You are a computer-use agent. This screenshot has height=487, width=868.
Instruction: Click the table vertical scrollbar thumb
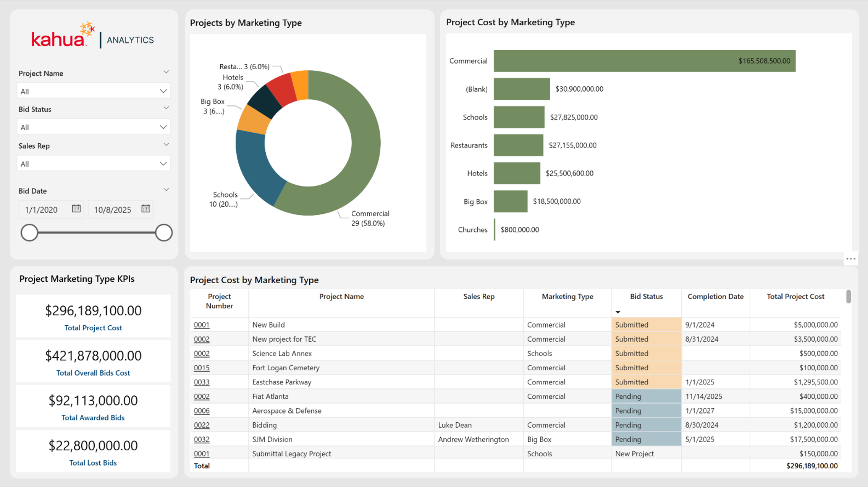pyautogui.click(x=849, y=296)
